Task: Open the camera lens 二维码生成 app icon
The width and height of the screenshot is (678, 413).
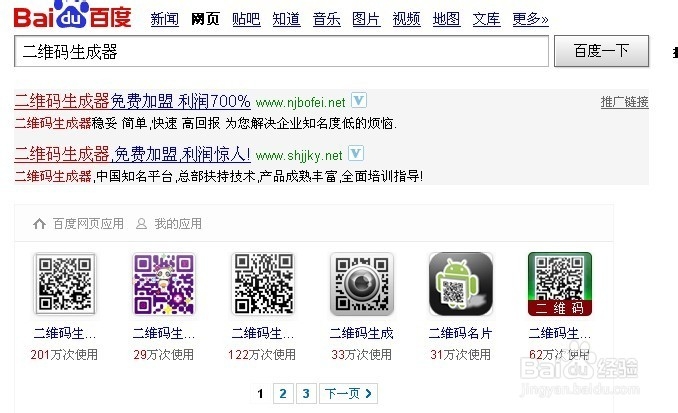Action: (362, 284)
